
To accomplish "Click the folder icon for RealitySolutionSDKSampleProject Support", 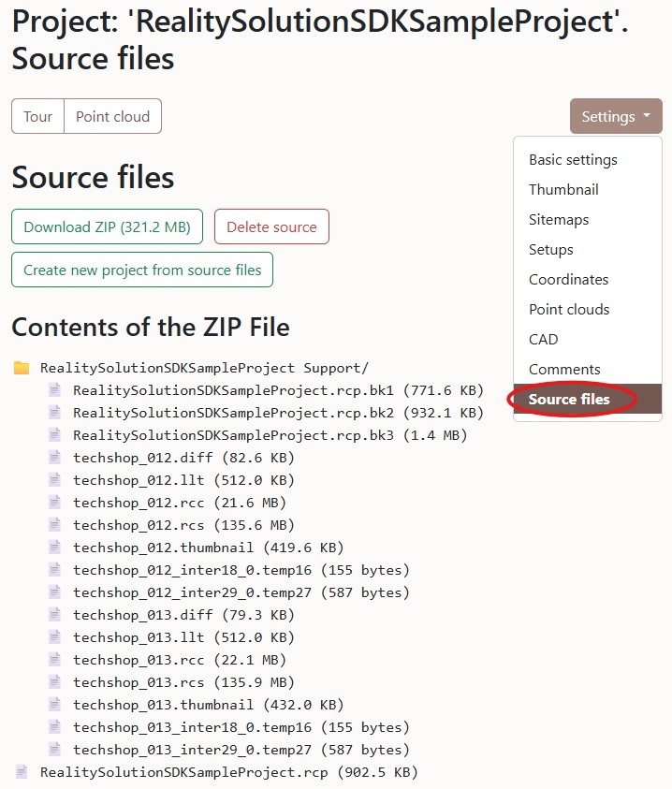I will coord(22,368).
